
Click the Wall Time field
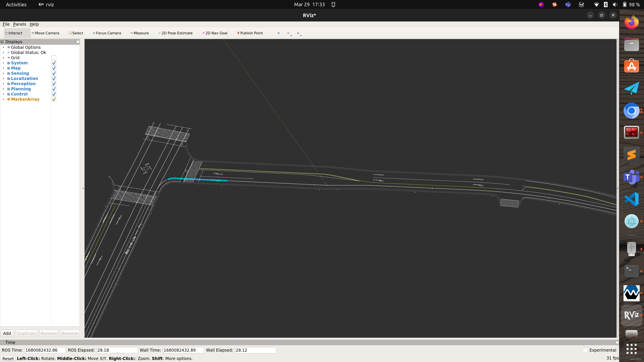(x=183, y=350)
